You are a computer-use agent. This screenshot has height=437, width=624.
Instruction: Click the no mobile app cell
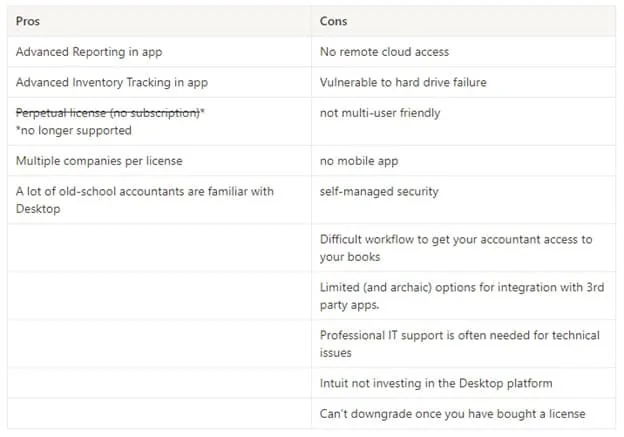pyautogui.click(x=463, y=161)
